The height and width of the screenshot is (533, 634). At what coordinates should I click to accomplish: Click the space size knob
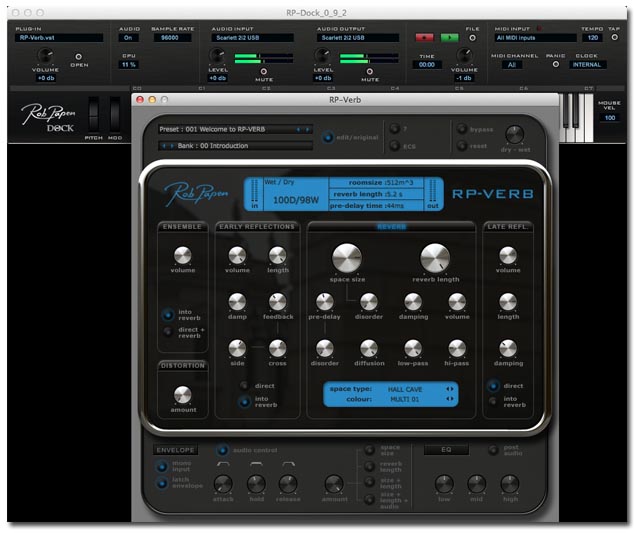pyautogui.click(x=347, y=258)
